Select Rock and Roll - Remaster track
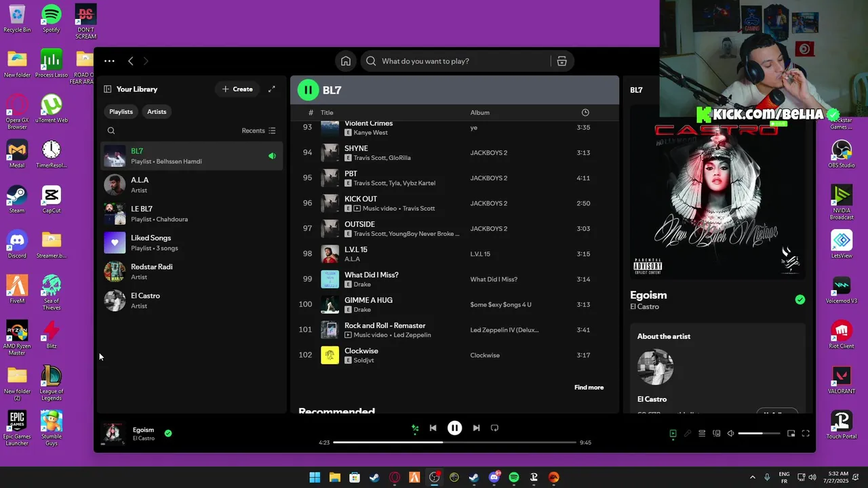 pos(454,330)
